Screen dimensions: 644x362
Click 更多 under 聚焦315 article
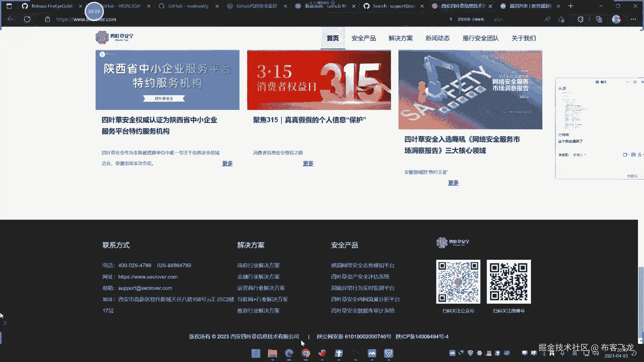(x=308, y=163)
